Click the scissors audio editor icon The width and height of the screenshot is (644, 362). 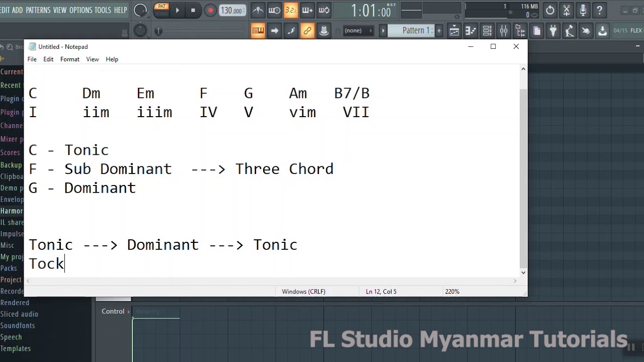coord(567,10)
